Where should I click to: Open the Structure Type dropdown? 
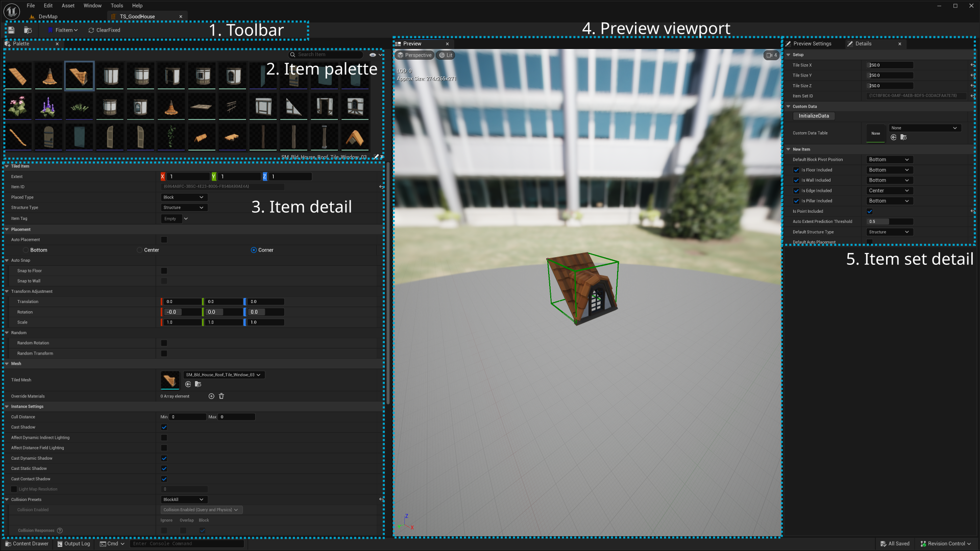pyautogui.click(x=184, y=208)
